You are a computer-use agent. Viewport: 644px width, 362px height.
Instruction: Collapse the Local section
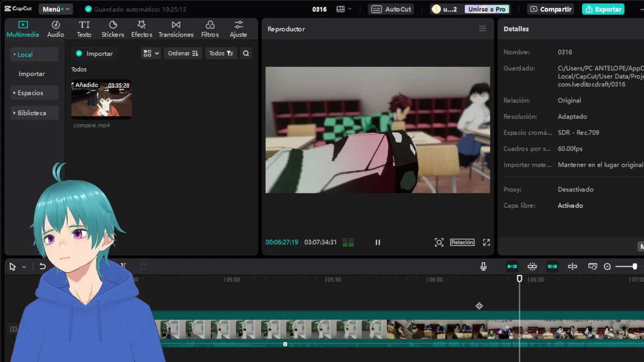coord(34,54)
